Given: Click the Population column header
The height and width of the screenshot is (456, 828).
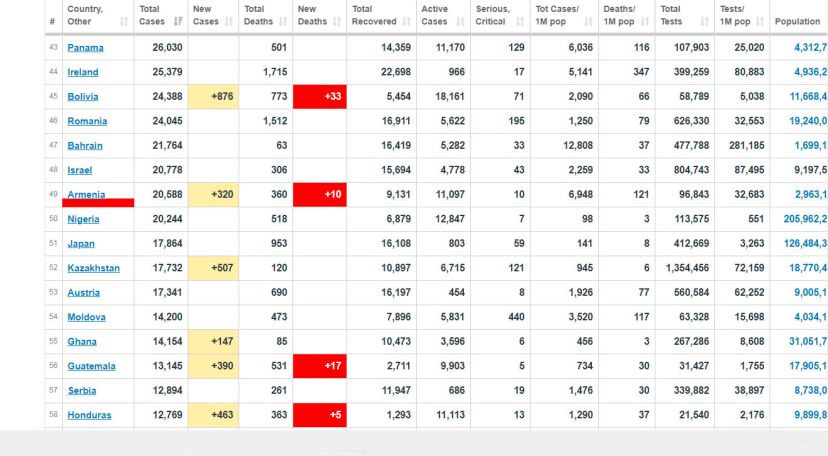Looking at the screenshot, I should tap(797, 22).
